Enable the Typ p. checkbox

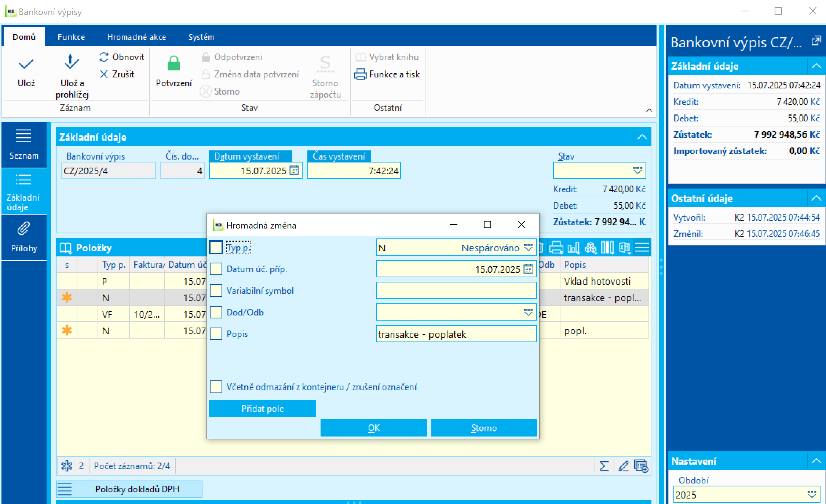click(x=216, y=248)
